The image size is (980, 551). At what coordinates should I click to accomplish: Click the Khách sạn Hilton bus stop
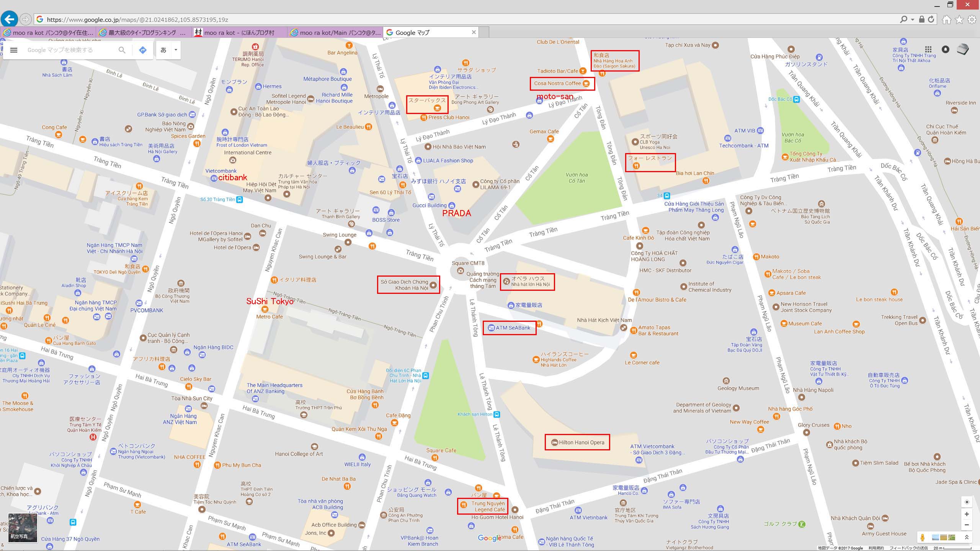click(497, 414)
